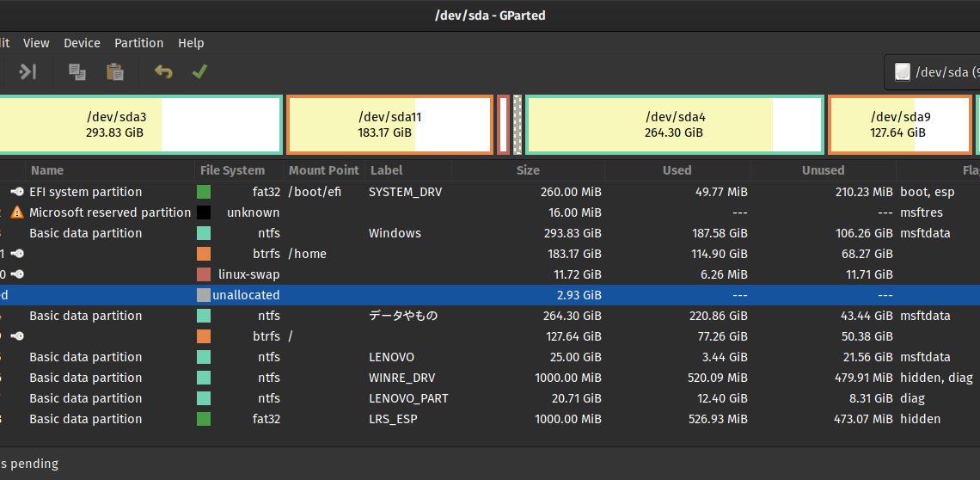Sort by the File System column header
This screenshot has width=980, height=480.
(232, 170)
